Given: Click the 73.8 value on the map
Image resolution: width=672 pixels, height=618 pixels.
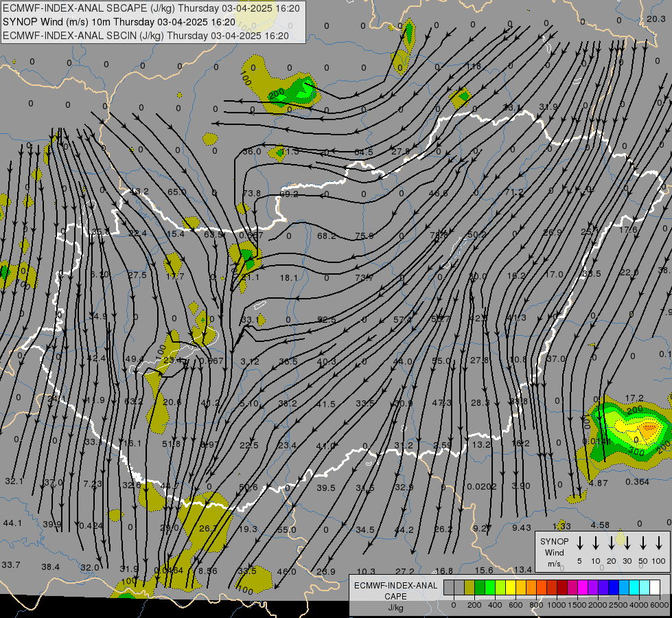Looking at the screenshot, I should coord(252,194).
